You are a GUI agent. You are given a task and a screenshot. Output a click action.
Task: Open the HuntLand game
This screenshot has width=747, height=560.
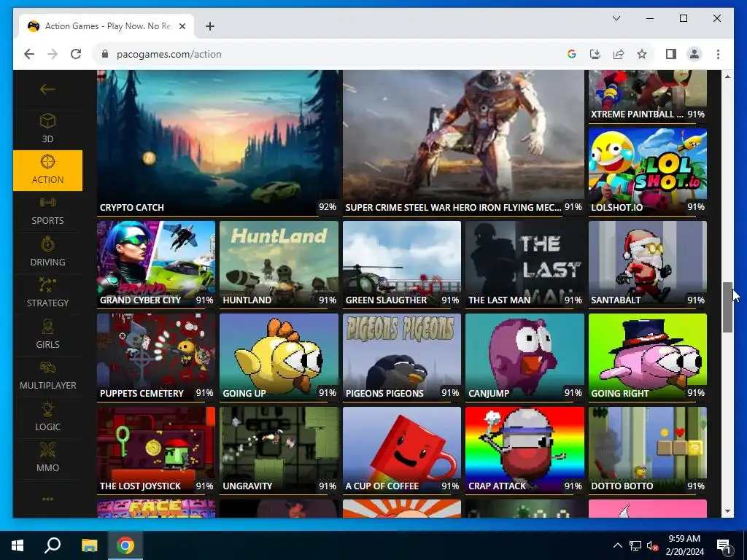pyautogui.click(x=279, y=264)
